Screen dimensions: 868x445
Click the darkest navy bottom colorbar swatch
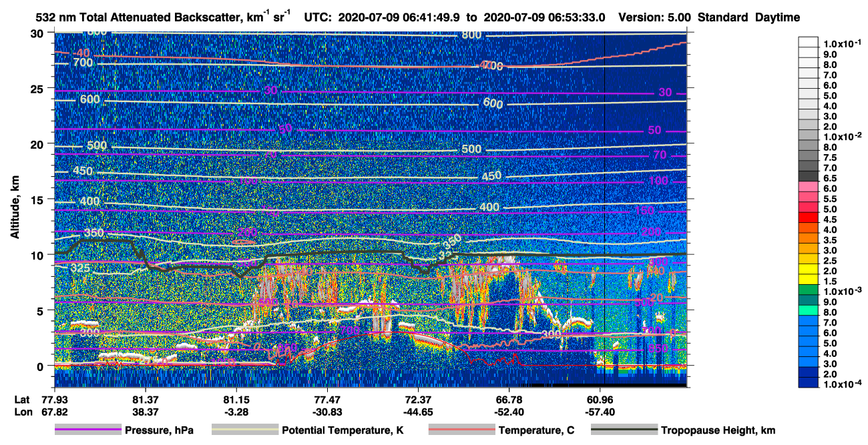810,383
